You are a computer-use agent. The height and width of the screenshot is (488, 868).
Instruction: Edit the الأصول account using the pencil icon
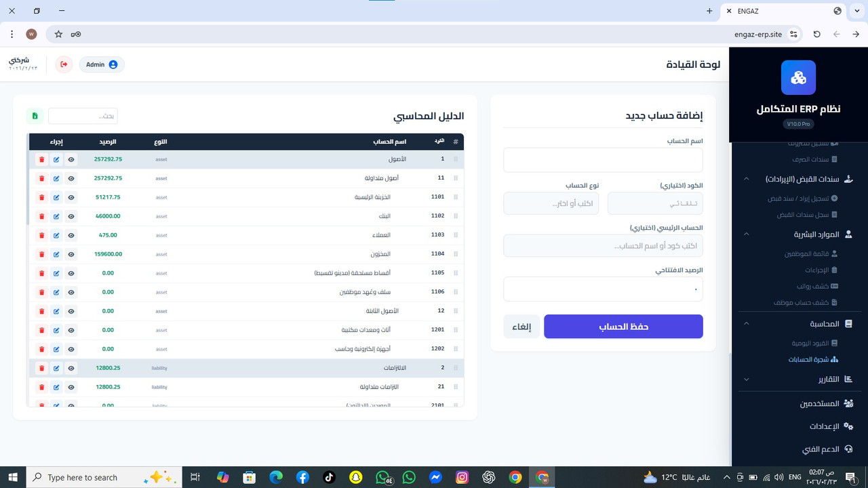click(56, 159)
